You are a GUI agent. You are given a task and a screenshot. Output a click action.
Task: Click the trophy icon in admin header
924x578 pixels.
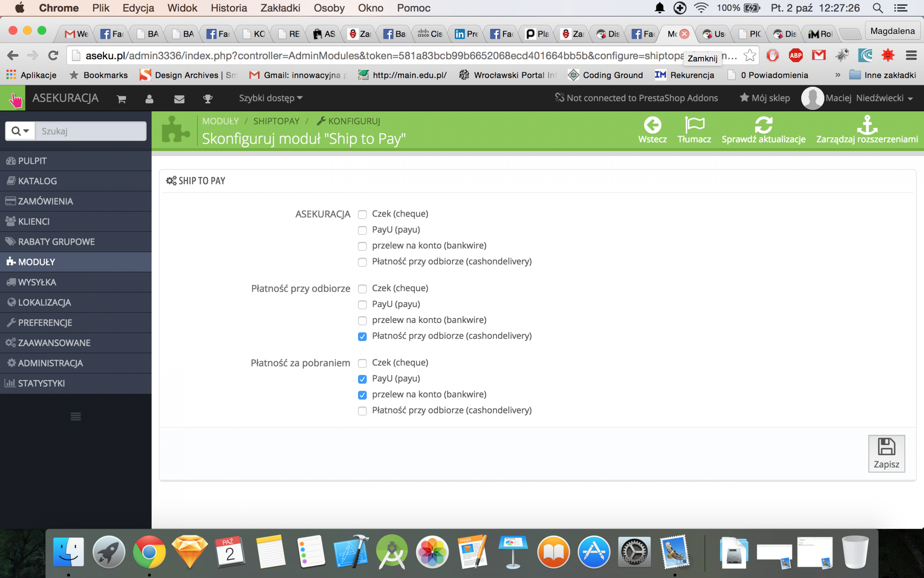click(x=208, y=99)
